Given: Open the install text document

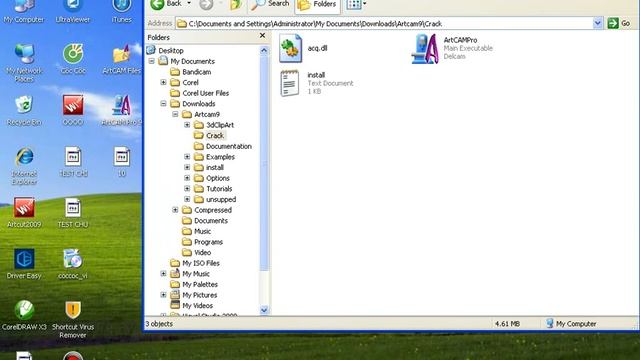Looking at the screenshot, I should tap(316, 83).
